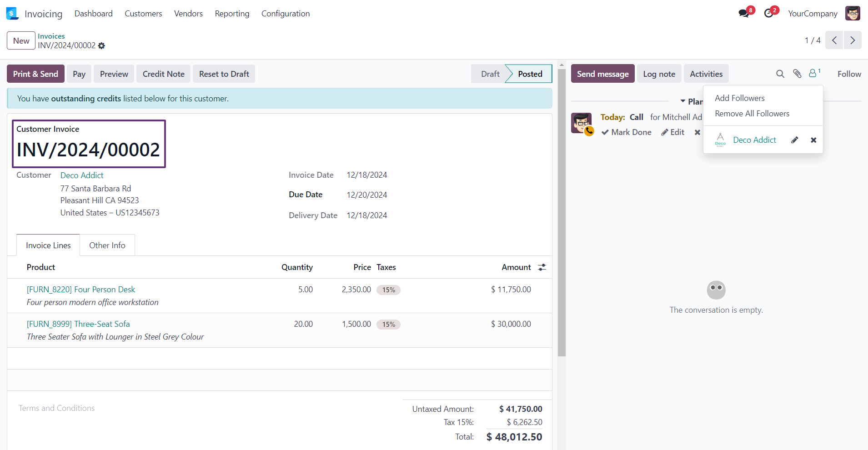Viewport: 868px width, 450px height.
Task: Click Reset to Draft
Action: click(224, 74)
